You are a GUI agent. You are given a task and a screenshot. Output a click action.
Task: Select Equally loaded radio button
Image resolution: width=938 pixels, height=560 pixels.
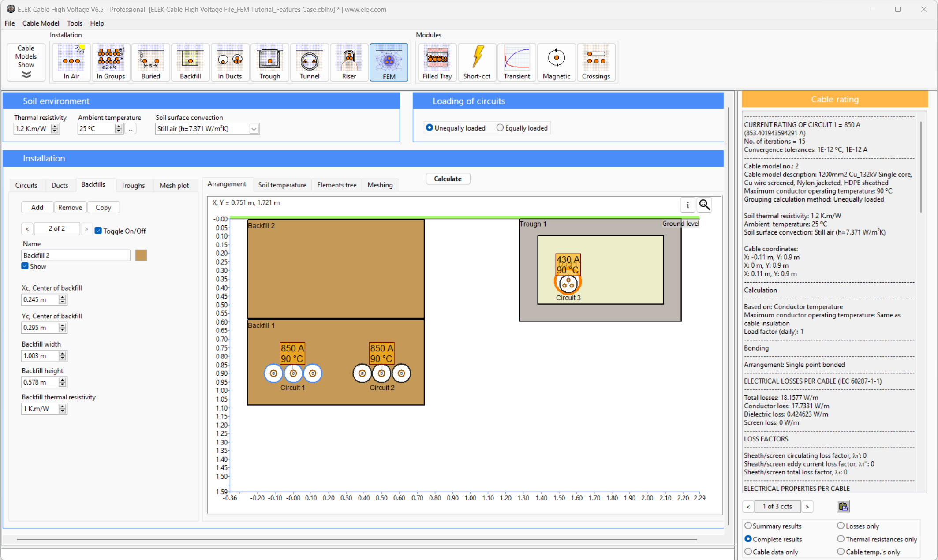pos(500,128)
